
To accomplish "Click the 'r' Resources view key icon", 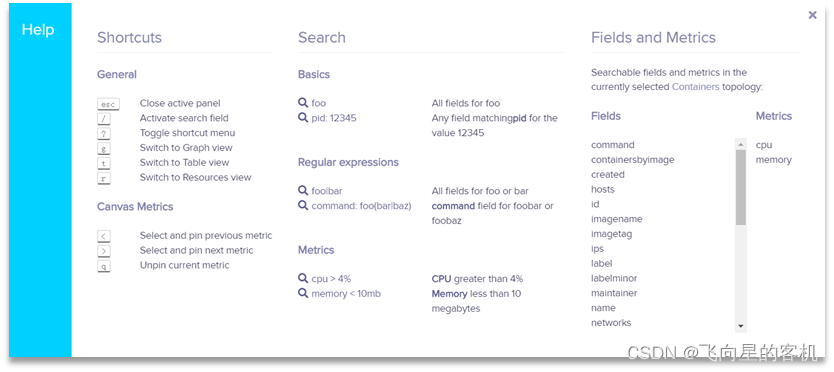I will click(104, 178).
